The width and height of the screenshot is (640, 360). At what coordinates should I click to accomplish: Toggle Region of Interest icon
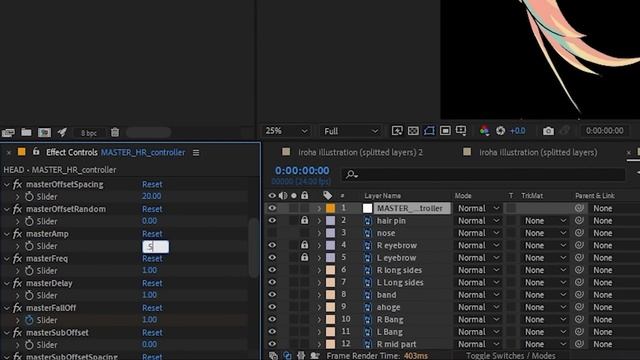[x=445, y=131]
